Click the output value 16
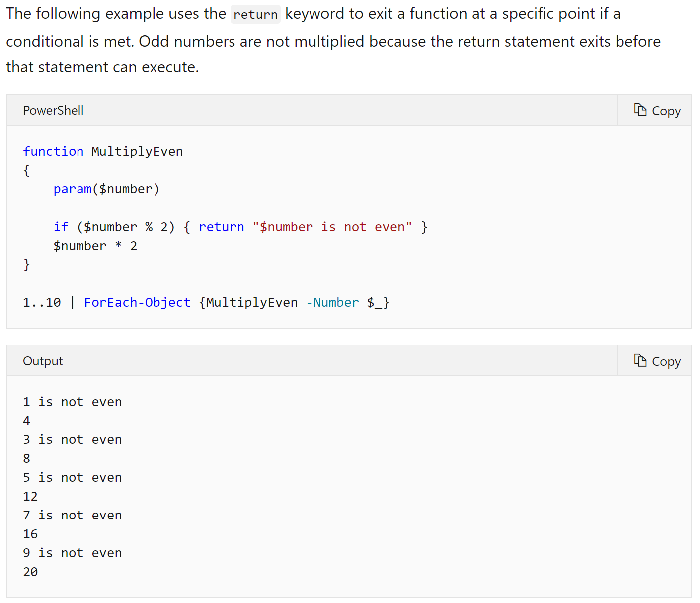 [x=30, y=533]
